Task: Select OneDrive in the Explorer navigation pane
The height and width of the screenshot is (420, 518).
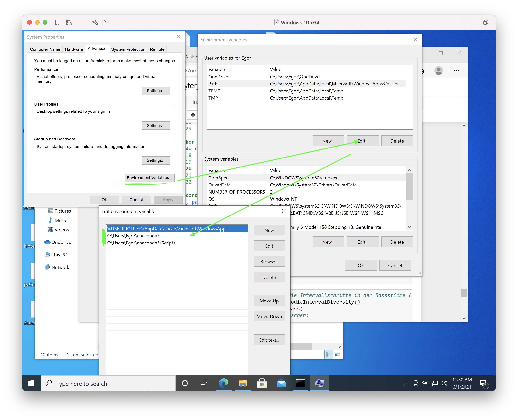Action: [x=61, y=242]
